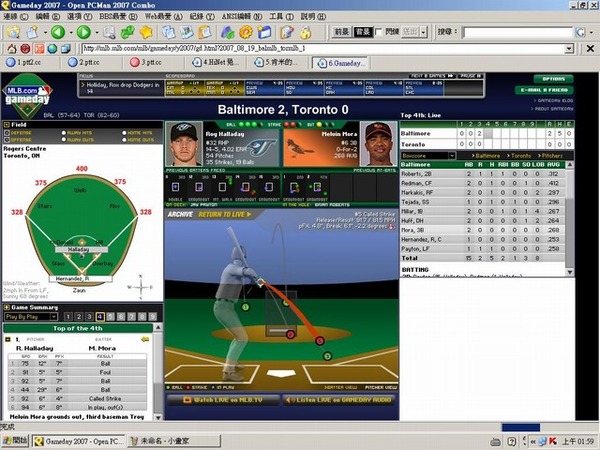Viewport: 600px width, 450px height.
Task: Open the Boxscore dropdown
Action: click(428, 156)
